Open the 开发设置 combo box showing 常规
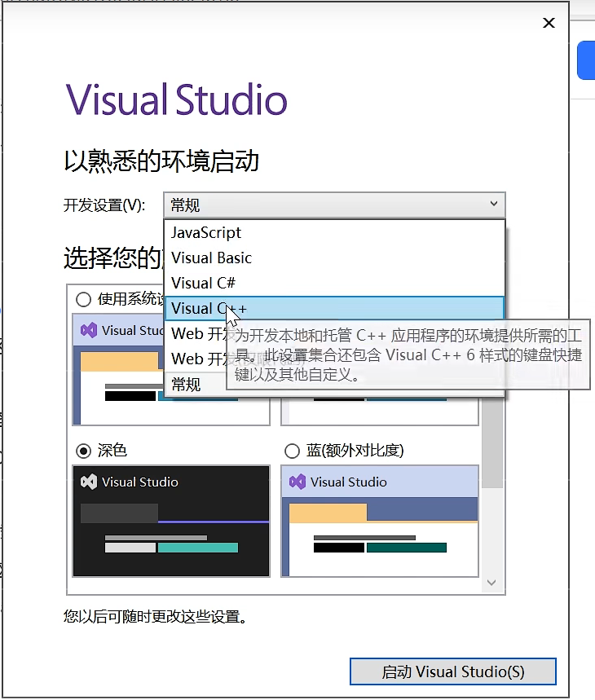The height and width of the screenshot is (700, 595). pos(334,205)
